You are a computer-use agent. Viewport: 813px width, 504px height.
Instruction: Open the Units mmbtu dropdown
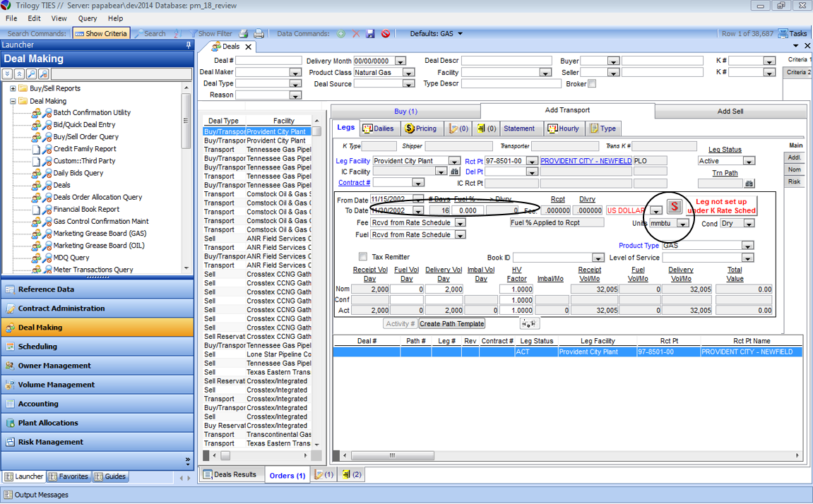tap(682, 223)
